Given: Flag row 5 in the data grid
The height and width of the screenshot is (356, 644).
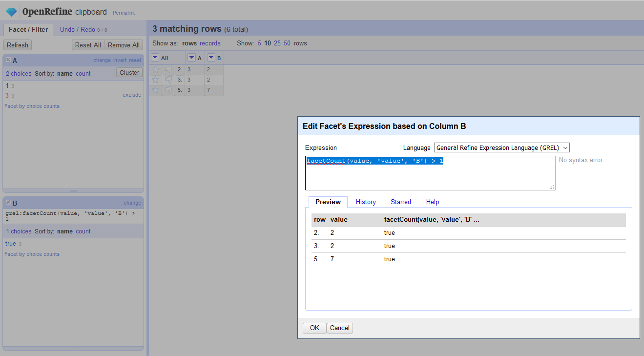Looking at the screenshot, I should 168,90.
